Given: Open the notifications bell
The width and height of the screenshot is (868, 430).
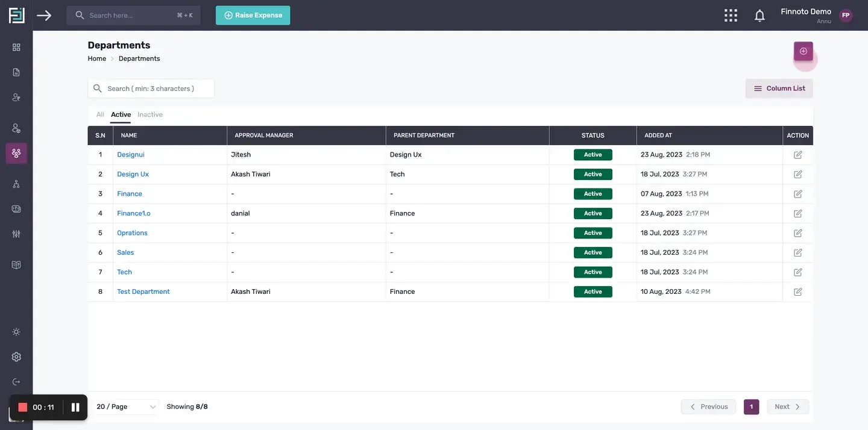Looking at the screenshot, I should tap(759, 16).
